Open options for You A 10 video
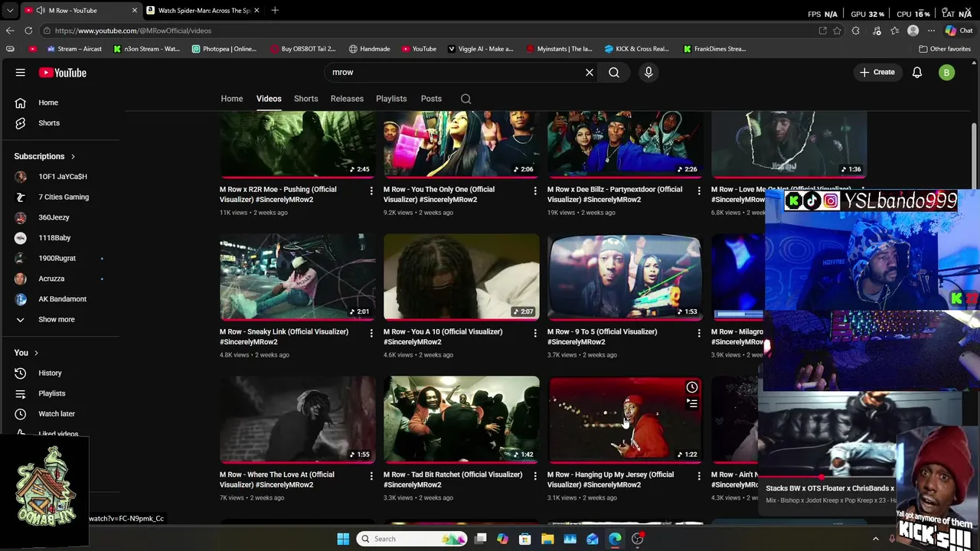 coord(535,333)
